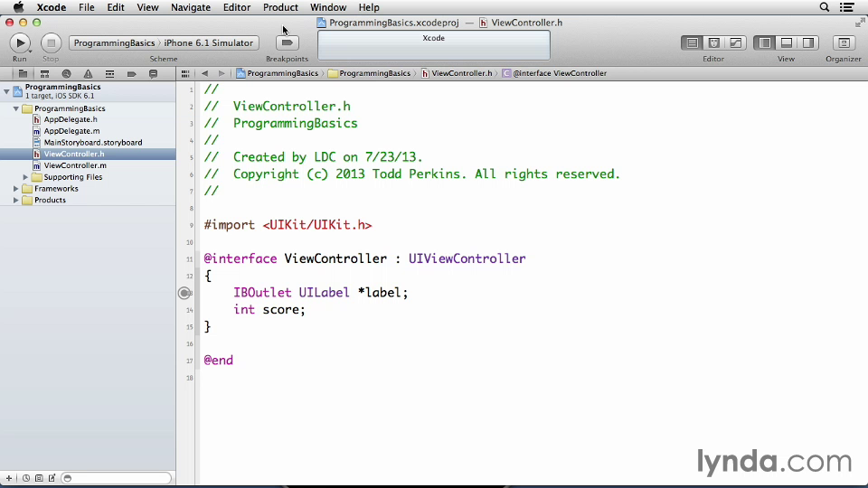Open the ProgrammingBasics scheme selector

(x=114, y=42)
